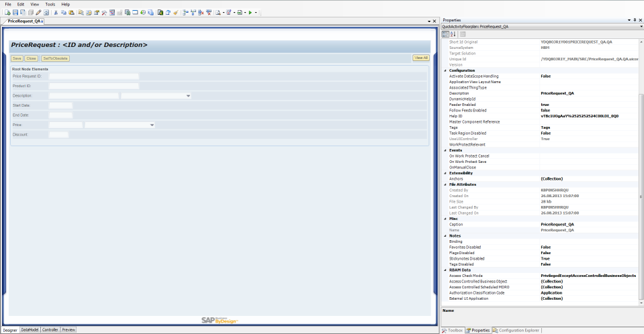Viewport: 644px width, 334px height.
Task: Click the Save button in the floorplan
Action: [17, 58]
